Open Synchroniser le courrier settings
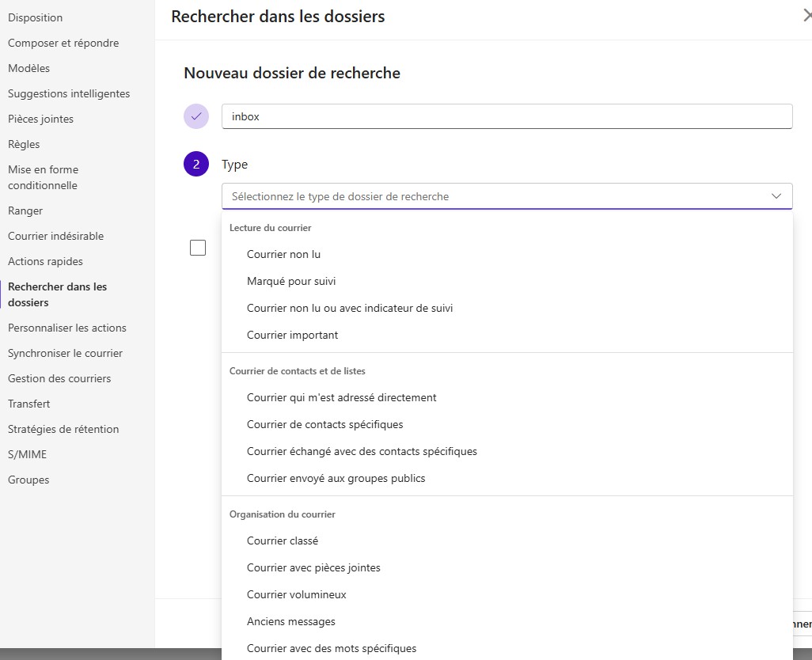The height and width of the screenshot is (660, 812). (65, 353)
